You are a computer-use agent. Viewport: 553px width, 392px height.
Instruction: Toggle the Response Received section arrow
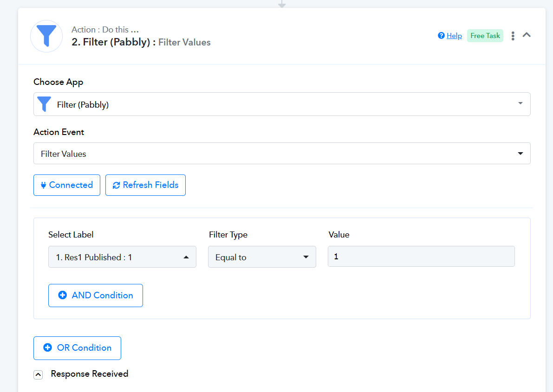pyautogui.click(x=39, y=375)
